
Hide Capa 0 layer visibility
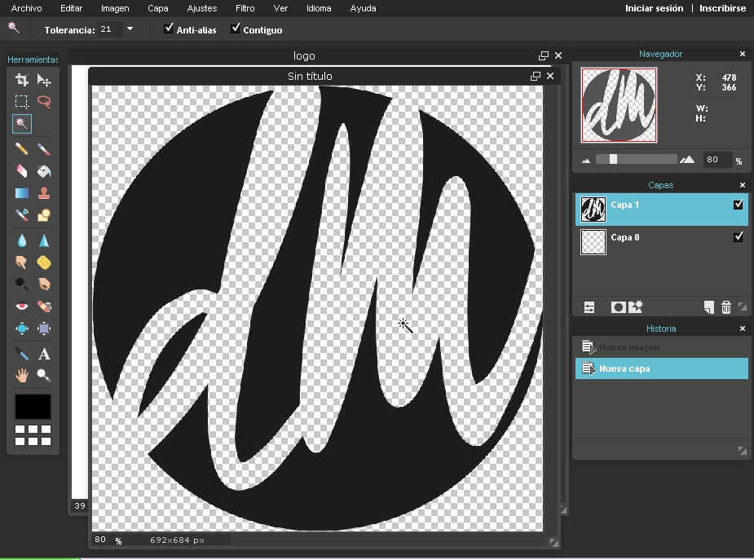pyautogui.click(x=739, y=237)
